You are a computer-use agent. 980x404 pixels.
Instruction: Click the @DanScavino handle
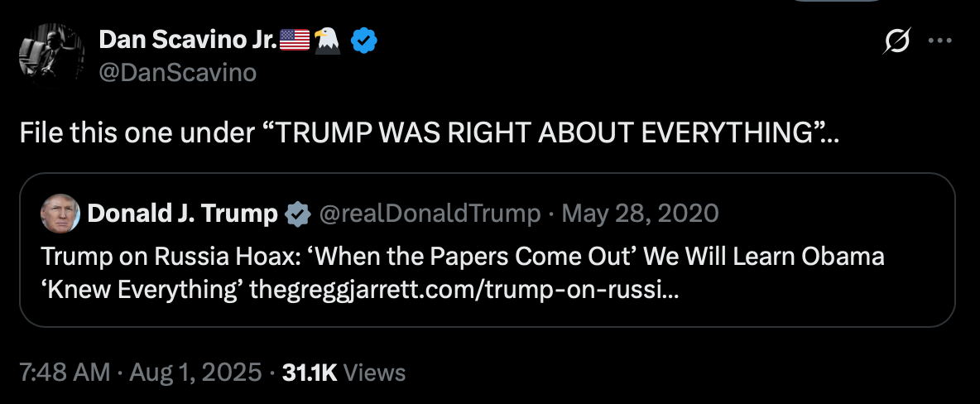pos(177,73)
